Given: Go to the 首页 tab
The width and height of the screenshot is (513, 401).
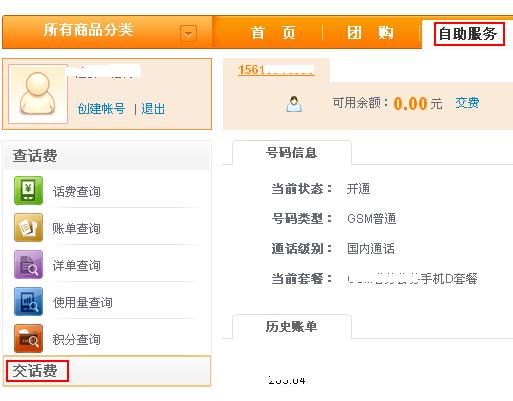Looking at the screenshot, I should pyautogui.click(x=273, y=33).
